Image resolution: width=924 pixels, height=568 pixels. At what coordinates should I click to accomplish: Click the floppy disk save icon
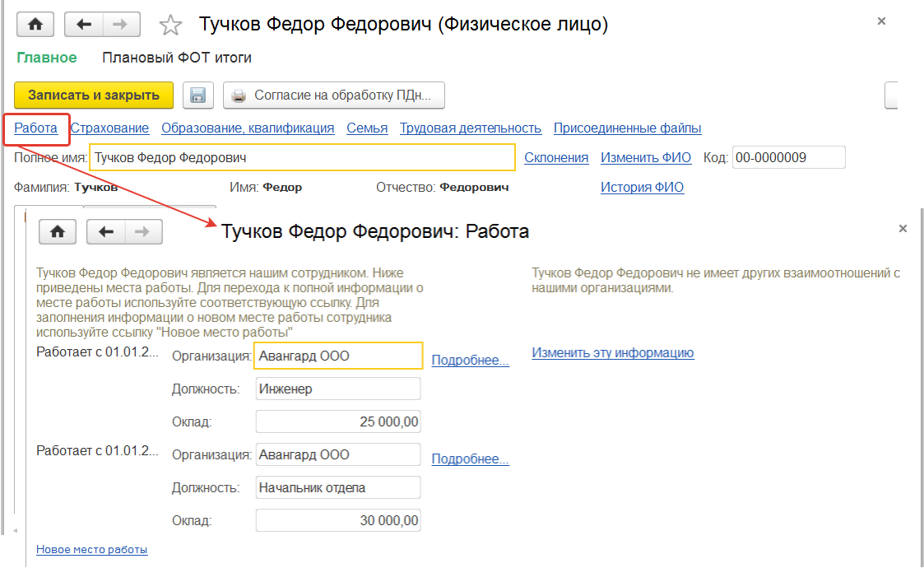[197, 95]
